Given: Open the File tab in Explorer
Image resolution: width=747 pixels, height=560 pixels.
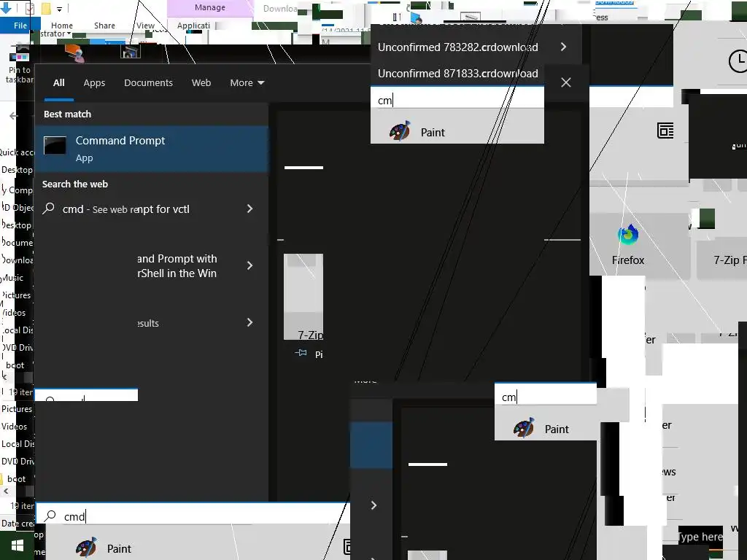Looking at the screenshot, I should (x=20, y=26).
